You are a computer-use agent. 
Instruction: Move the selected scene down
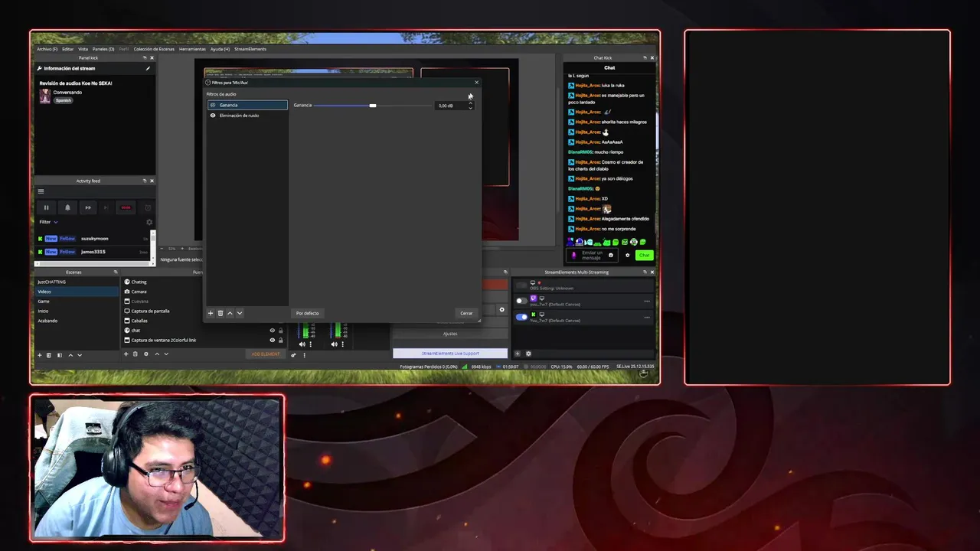(80, 354)
